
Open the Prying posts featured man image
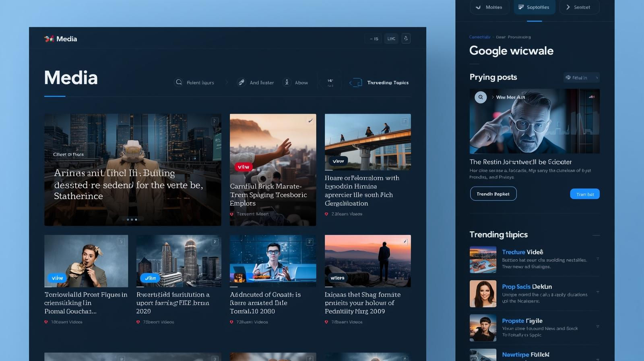(535, 121)
